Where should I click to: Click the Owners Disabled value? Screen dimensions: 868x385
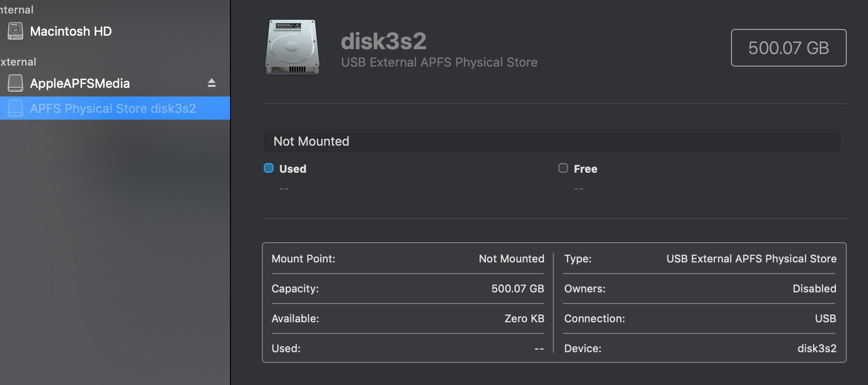point(814,289)
